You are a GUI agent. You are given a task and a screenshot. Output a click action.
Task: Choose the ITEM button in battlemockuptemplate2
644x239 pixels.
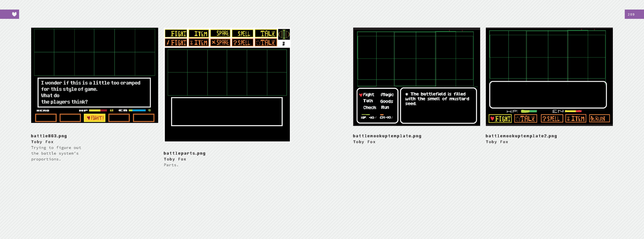(576, 118)
